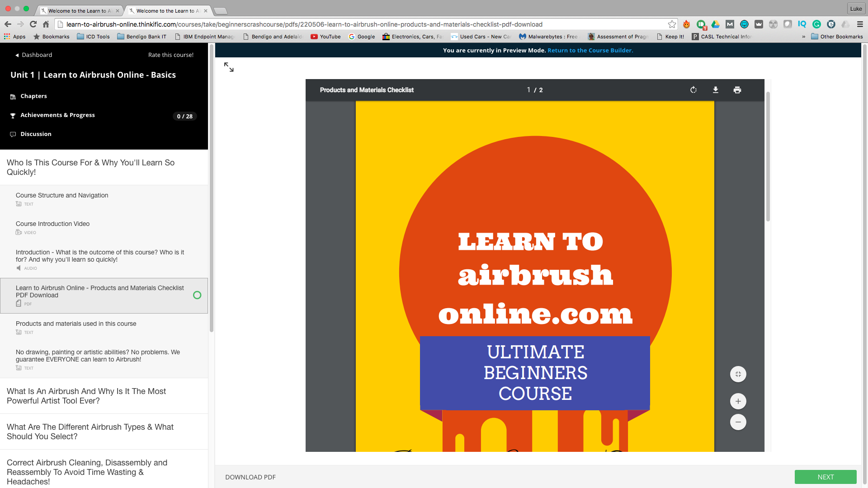Screen dimensions: 868x488
Task: Click the PDF fit-to-page button
Action: coord(738,374)
